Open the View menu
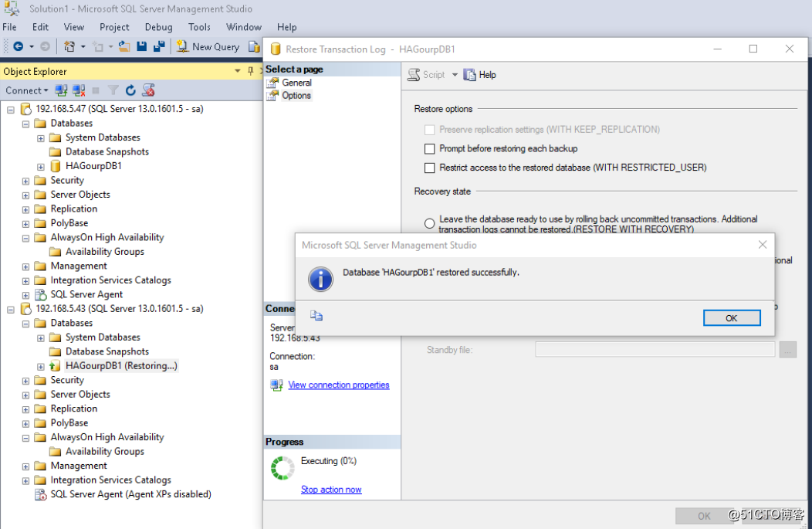 point(73,27)
